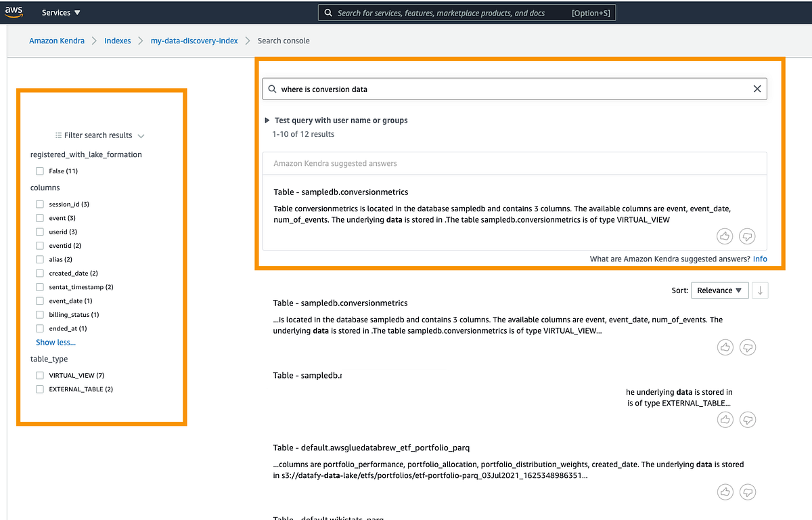This screenshot has width=812, height=520.
Task: Thumbs down the suggested answer
Action: (748, 236)
